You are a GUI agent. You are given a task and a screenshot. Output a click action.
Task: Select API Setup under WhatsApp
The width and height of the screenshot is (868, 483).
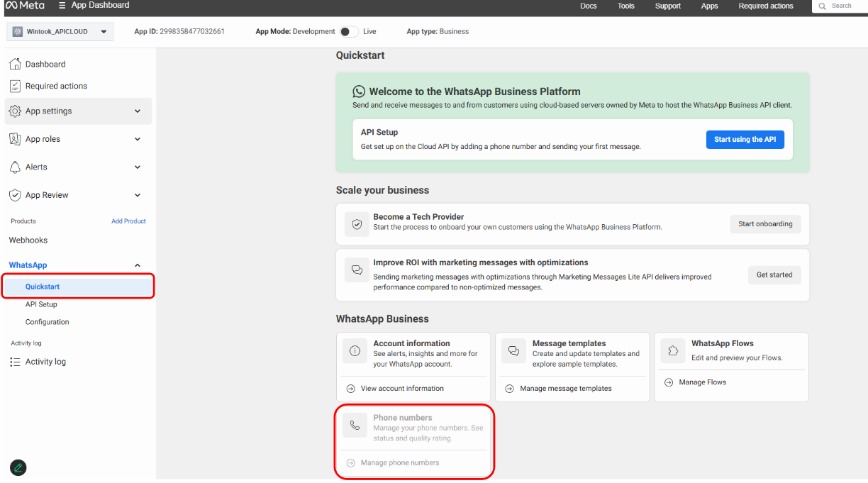pyautogui.click(x=41, y=304)
